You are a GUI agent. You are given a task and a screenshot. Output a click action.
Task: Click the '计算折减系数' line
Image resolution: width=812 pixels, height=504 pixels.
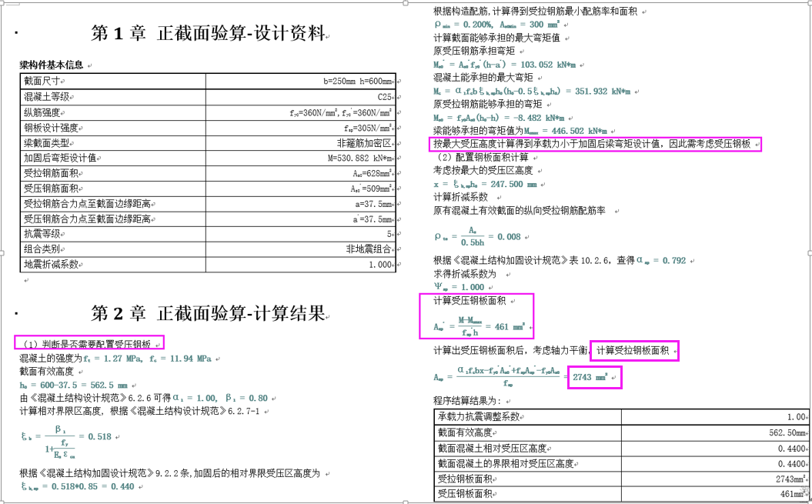click(x=461, y=197)
